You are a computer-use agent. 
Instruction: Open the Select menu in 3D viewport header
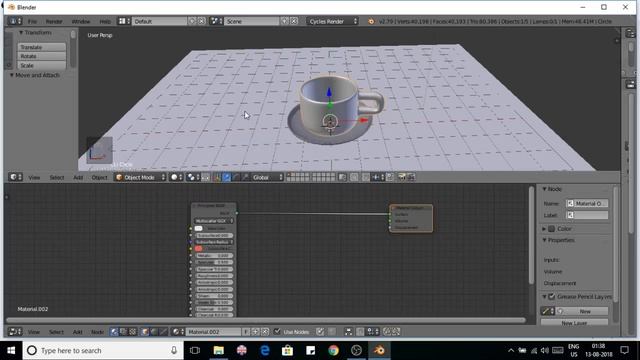click(57, 178)
